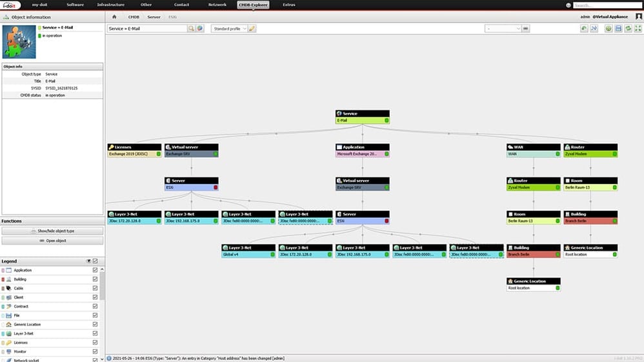Open the my-doit menu

pyautogui.click(x=40, y=5)
